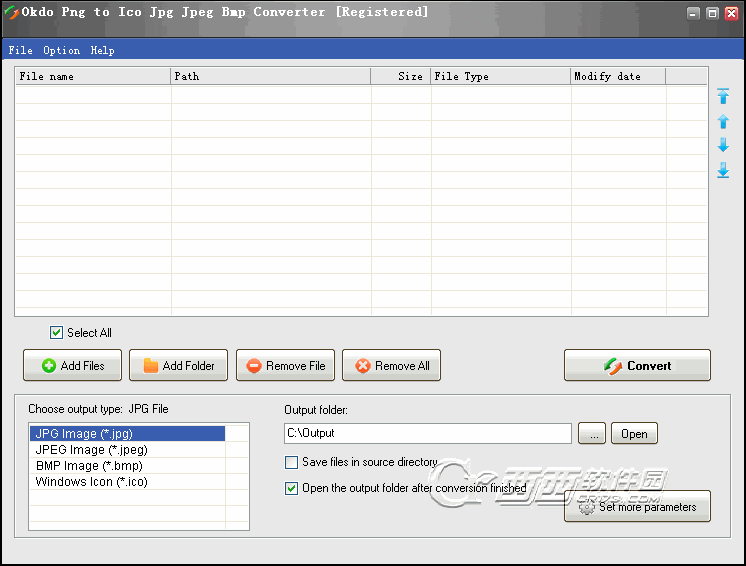Sort by Path column header
The height and width of the screenshot is (566, 746).
pyautogui.click(x=271, y=77)
